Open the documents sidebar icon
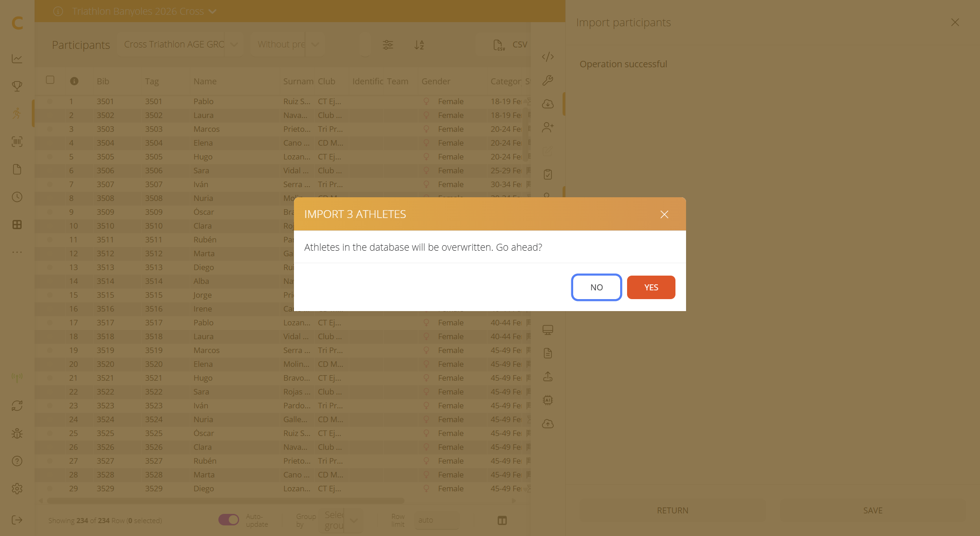980x536 pixels. click(17, 169)
